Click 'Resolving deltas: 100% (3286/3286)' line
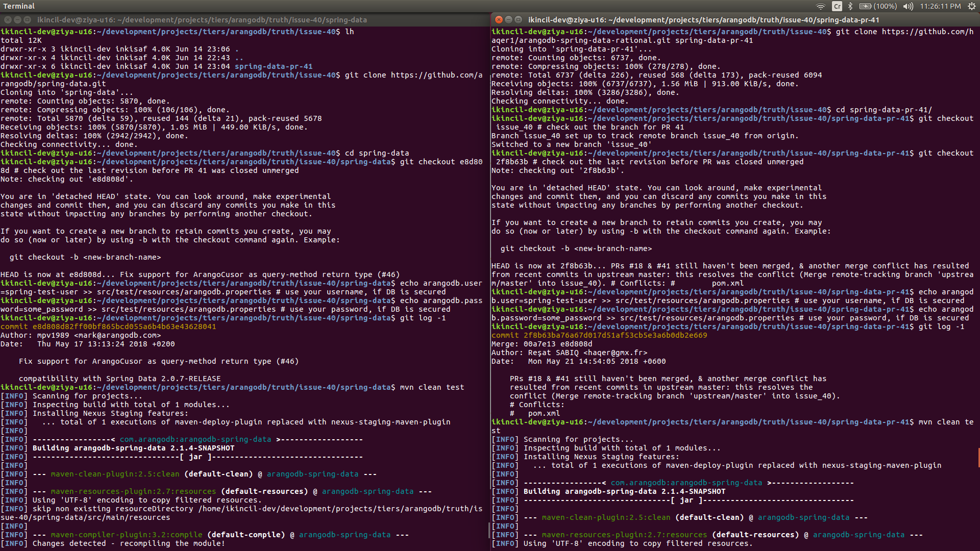This screenshot has width=980, height=551. [x=585, y=92]
